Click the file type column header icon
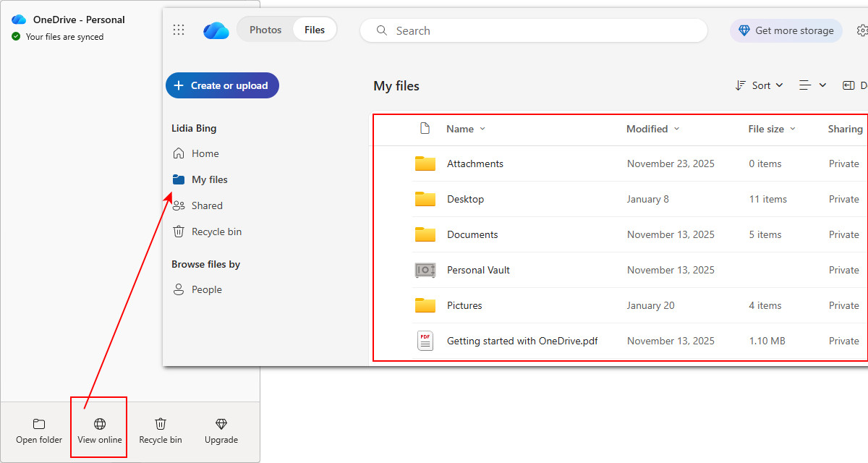Screen dimensions: 868x463 (425, 129)
